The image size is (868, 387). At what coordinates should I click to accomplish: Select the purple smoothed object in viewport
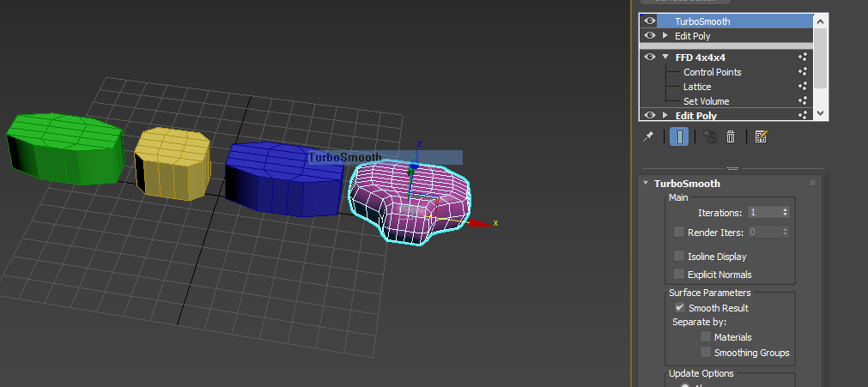(x=409, y=203)
